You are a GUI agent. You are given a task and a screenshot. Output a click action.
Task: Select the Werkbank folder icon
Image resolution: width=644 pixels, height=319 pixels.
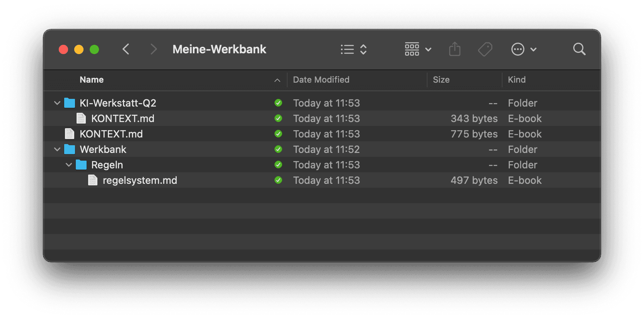point(70,149)
